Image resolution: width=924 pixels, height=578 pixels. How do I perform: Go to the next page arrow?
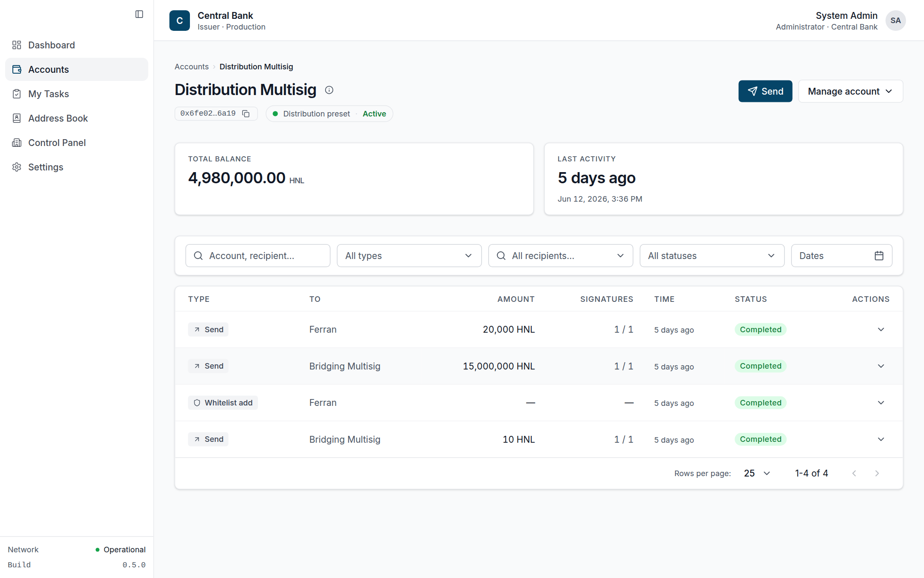[877, 473]
